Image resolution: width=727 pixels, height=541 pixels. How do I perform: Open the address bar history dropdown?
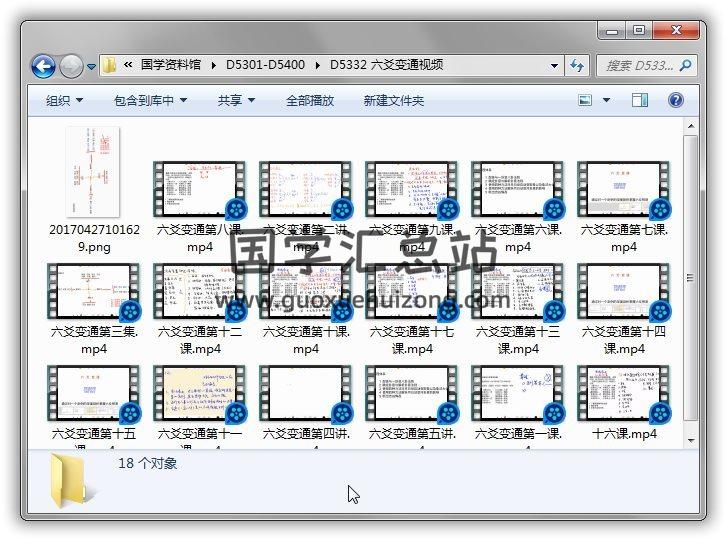click(554, 66)
